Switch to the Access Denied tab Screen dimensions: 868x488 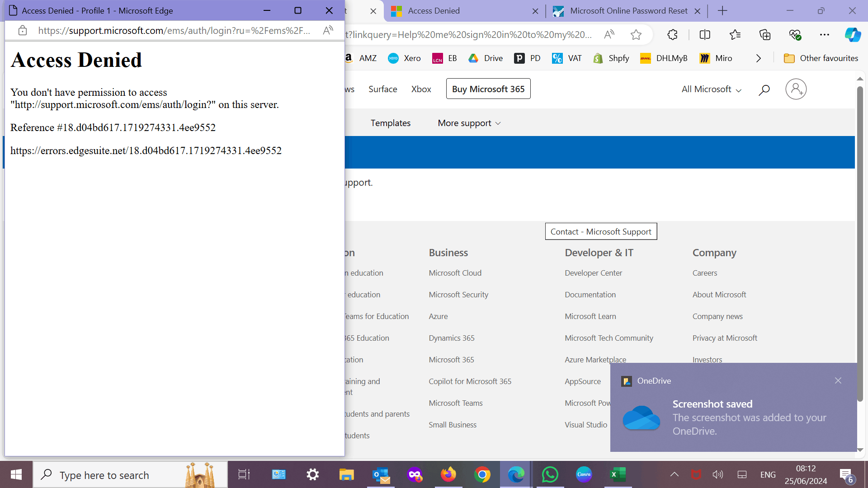[x=461, y=11]
